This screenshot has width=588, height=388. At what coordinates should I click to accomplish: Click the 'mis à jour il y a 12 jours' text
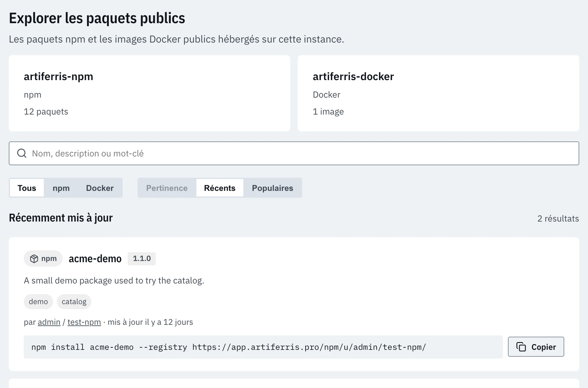[x=150, y=322]
